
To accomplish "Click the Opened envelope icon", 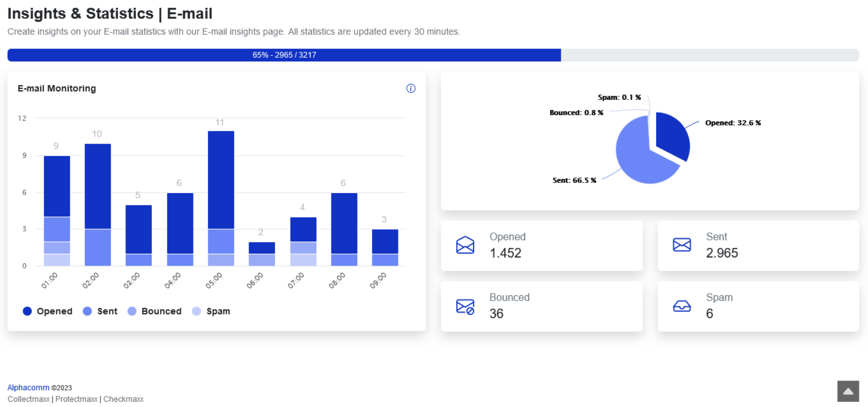I will (466, 245).
